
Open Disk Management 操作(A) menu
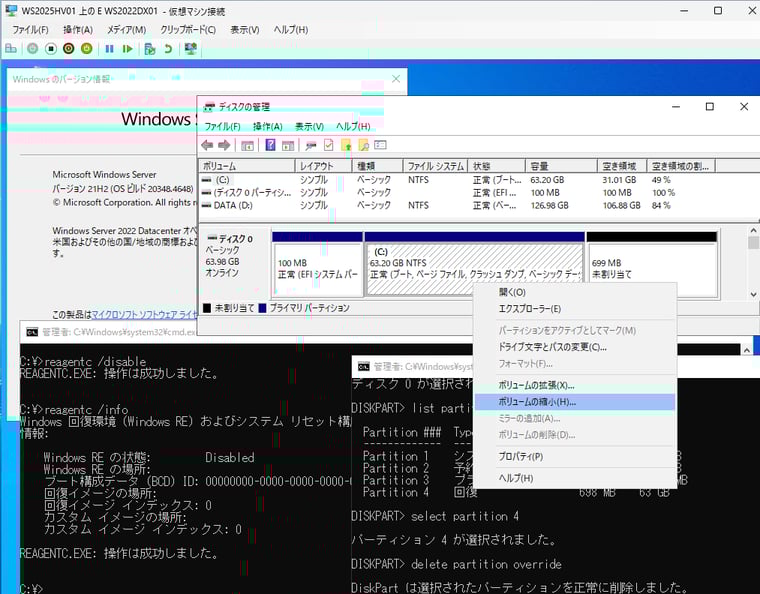click(268, 126)
